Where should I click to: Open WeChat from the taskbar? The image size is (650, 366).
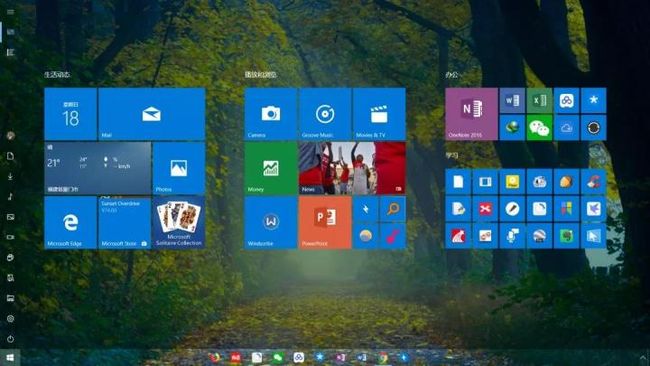(278, 358)
